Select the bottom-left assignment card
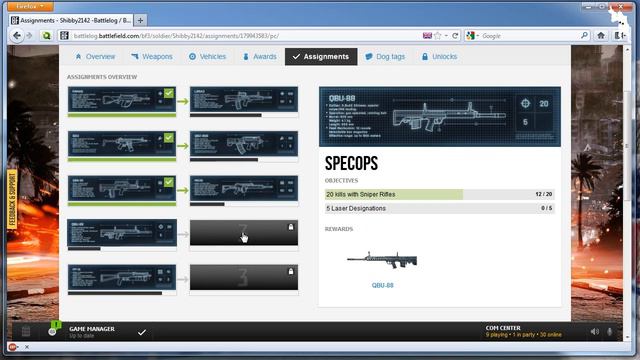Viewport: 640px width, 360px height. pyautogui.click(x=122, y=277)
